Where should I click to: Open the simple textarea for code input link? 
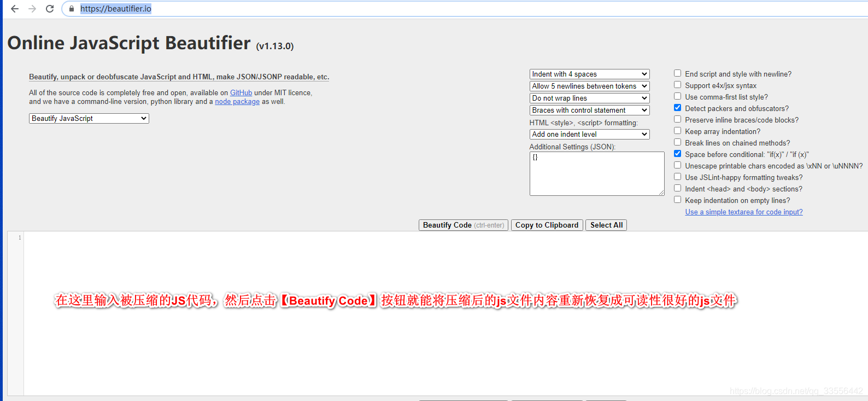pos(744,212)
